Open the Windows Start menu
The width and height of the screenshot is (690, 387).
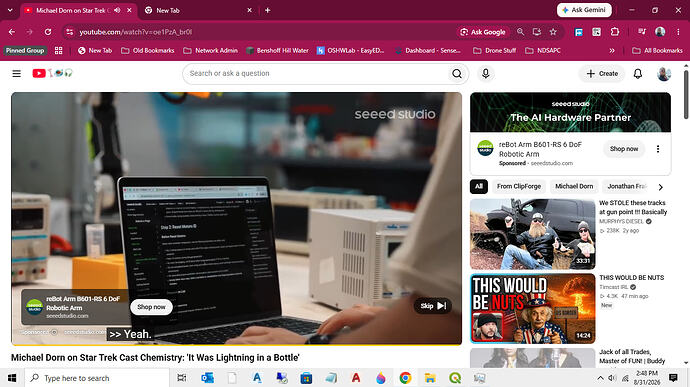tap(12, 378)
